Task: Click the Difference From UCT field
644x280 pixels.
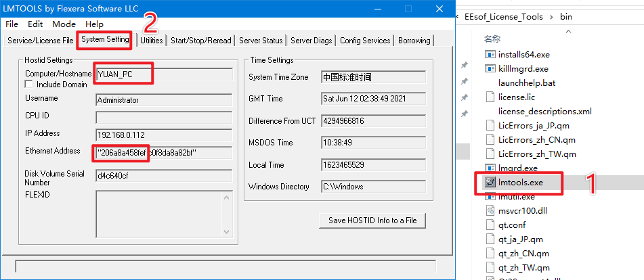Action: click(x=373, y=120)
